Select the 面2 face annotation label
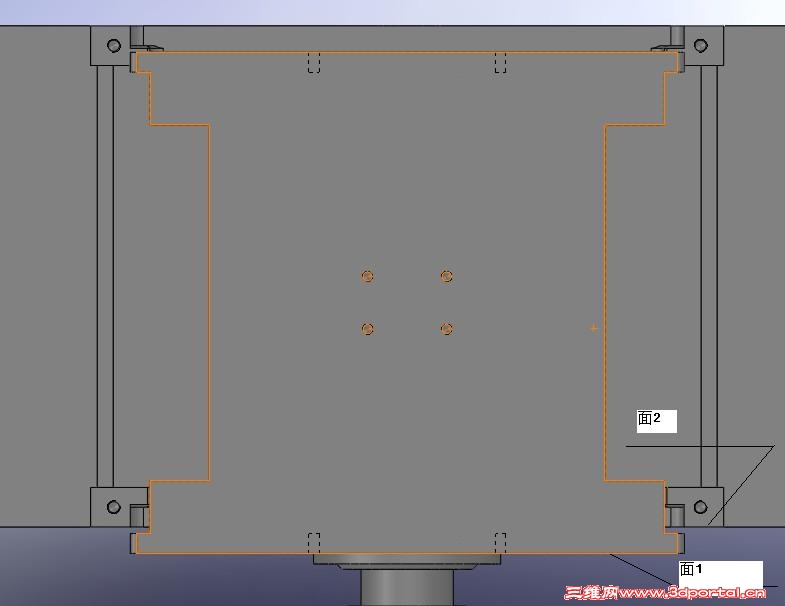The image size is (785, 606). (x=657, y=421)
